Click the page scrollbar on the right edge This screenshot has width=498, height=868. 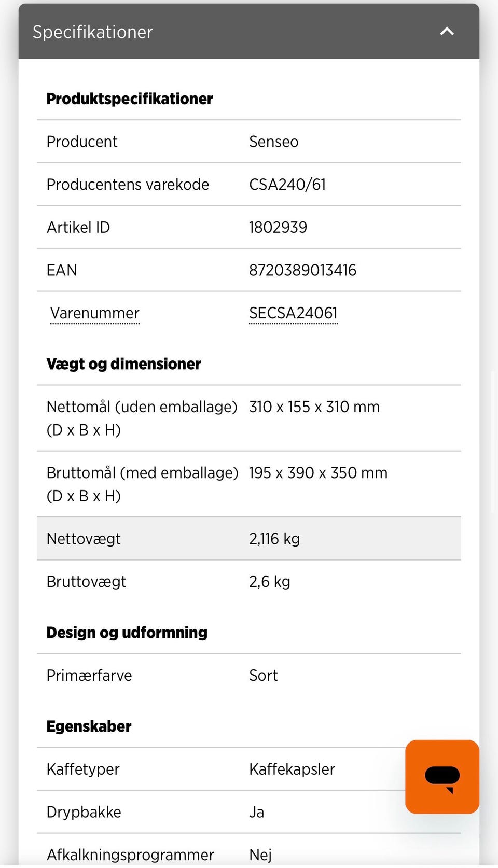[x=493, y=441]
